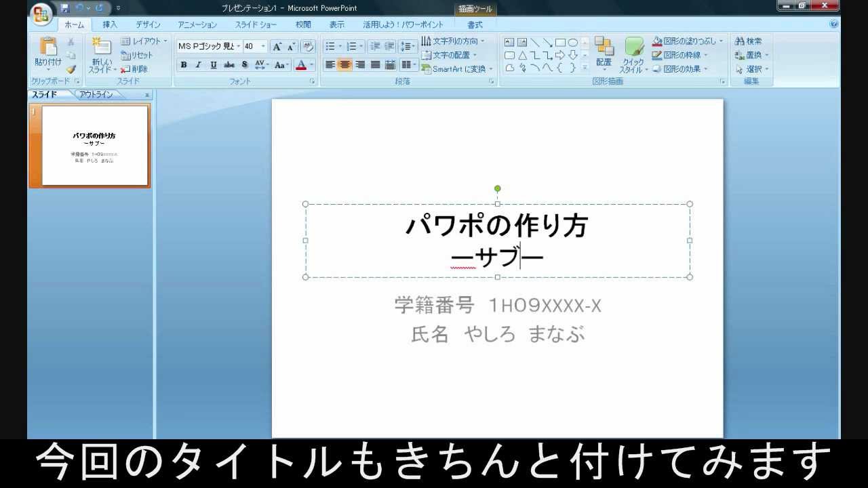Select the Line shape
Image resolution: width=868 pixels, height=488 pixels.
[x=535, y=42]
